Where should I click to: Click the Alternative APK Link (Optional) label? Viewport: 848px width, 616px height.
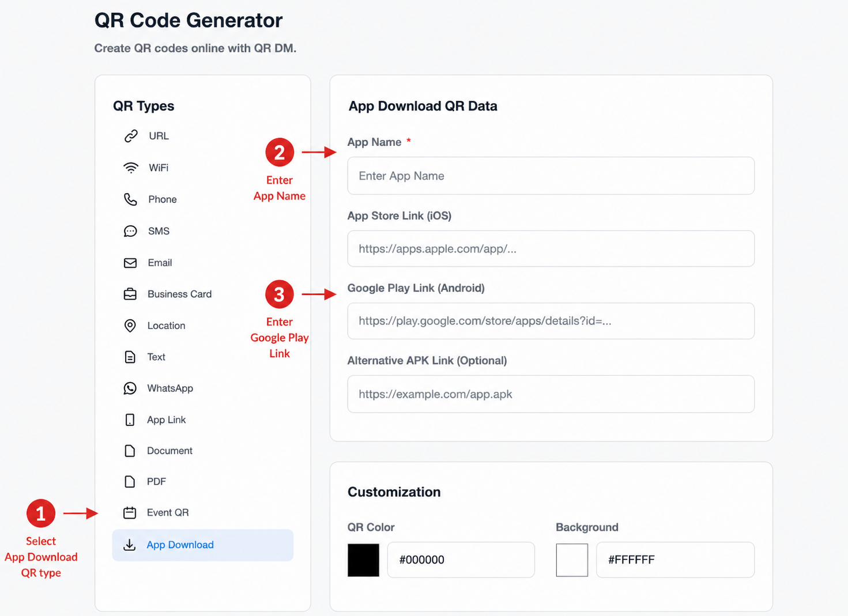click(x=427, y=361)
